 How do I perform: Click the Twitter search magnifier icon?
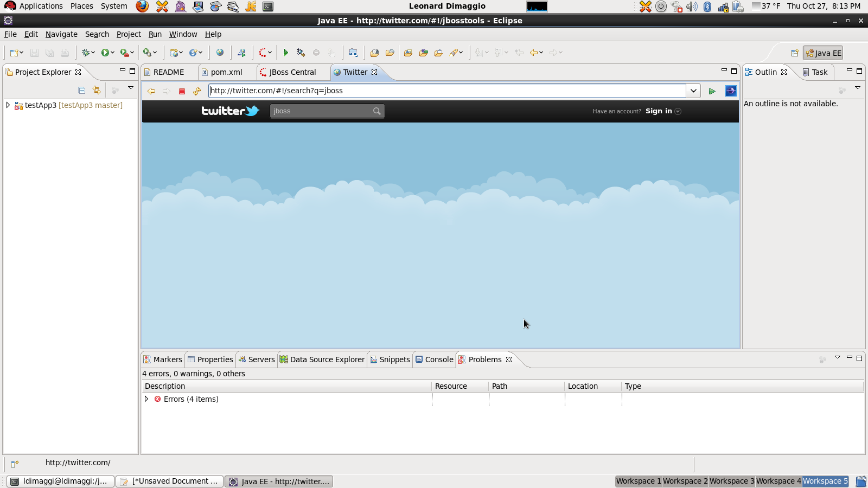[377, 111]
